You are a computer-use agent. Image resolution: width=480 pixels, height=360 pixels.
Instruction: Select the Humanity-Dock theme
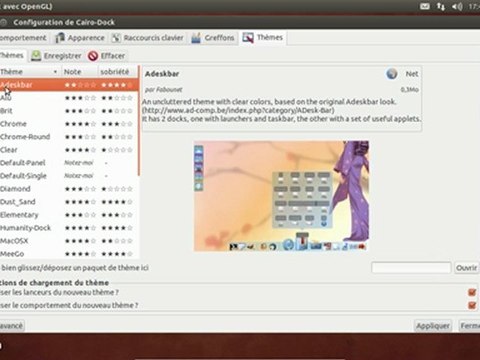click(69, 228)
